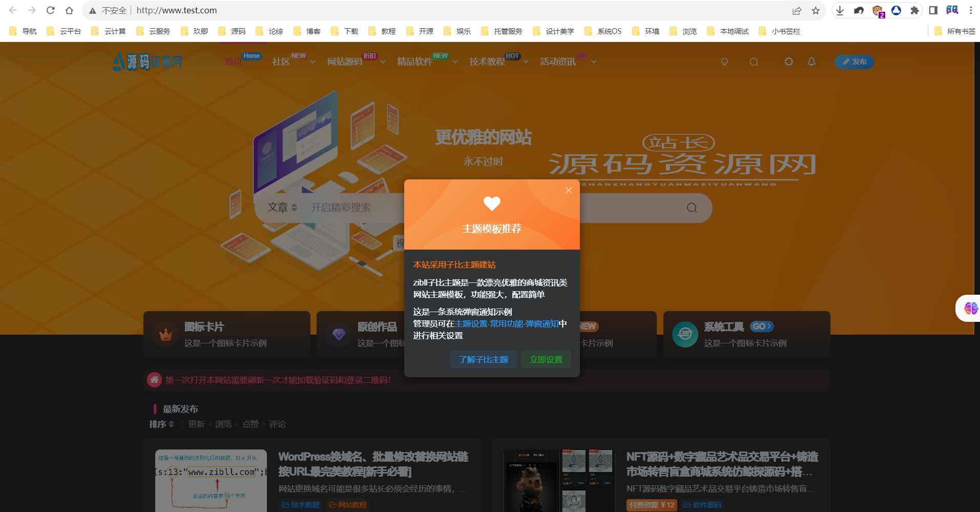This screenshot has height=512, width=980.
Task: Open the 图标卡片 card
Action: pyautogui.click(x=227, y=334)
